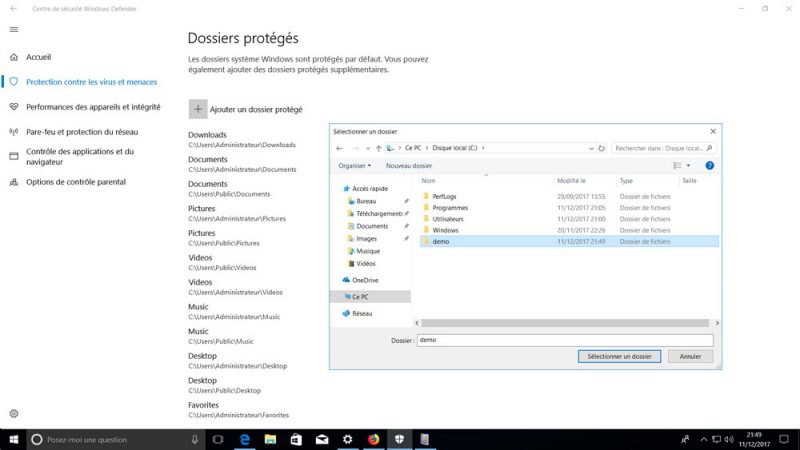Viewport: 800px width, 450px height.
Task: Open the hamburger navigation menu
Action: (14, 30)
